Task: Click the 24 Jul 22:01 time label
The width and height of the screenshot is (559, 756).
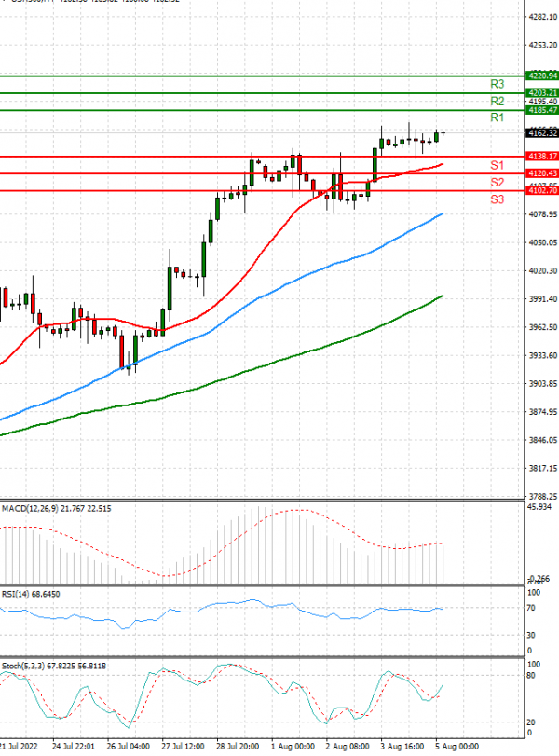Action: pyautogui.click(x=74, y=747)
